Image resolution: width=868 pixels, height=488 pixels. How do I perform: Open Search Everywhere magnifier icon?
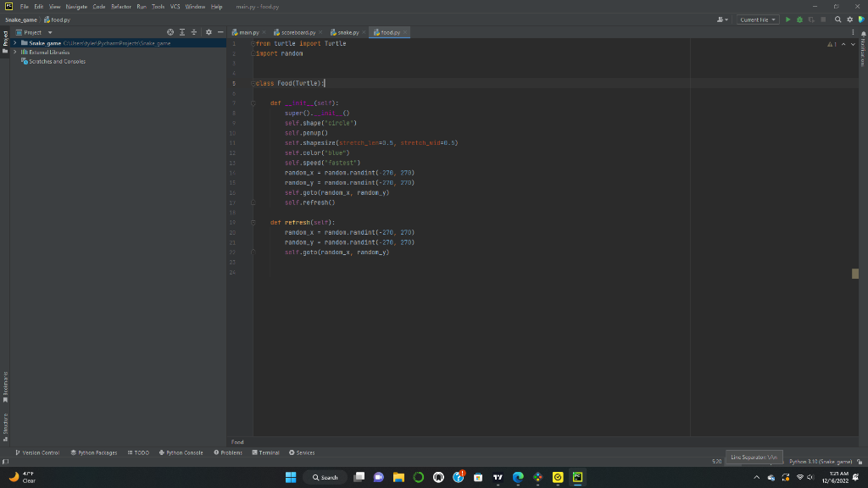pos(837,19)
